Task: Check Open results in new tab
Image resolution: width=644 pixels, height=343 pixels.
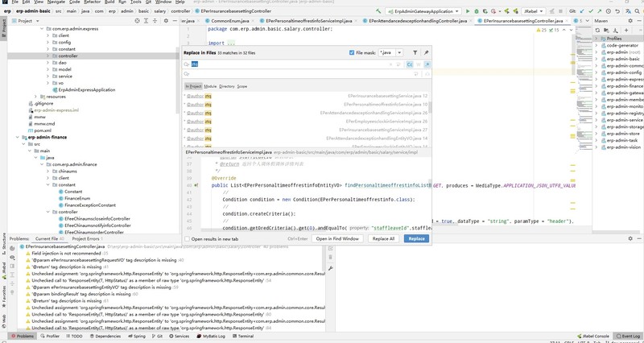Action: coord(188,238)
